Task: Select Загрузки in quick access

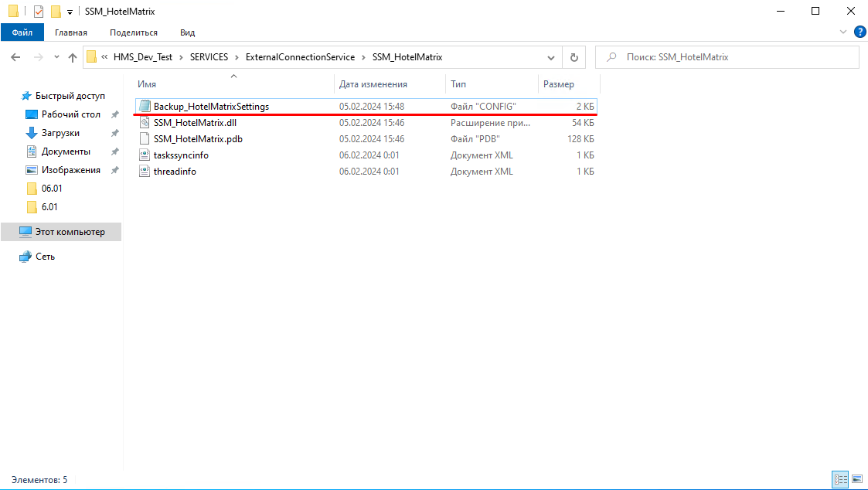Action: click(x=60, y=133)
